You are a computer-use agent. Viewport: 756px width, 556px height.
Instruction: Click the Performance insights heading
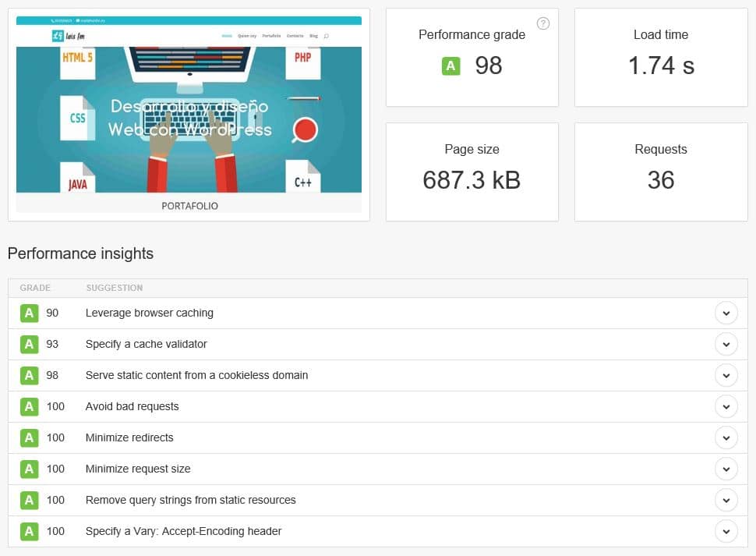(x=80, y=253)
